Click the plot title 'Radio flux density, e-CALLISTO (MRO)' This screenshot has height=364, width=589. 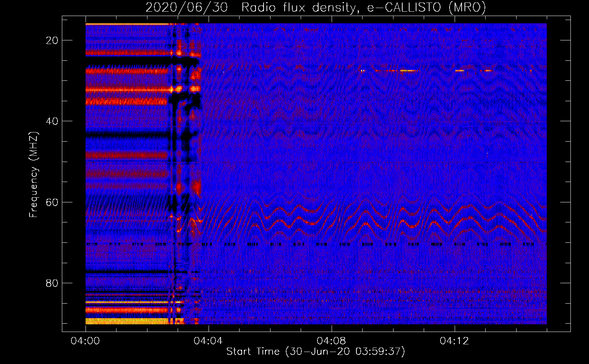click(364, 7)
